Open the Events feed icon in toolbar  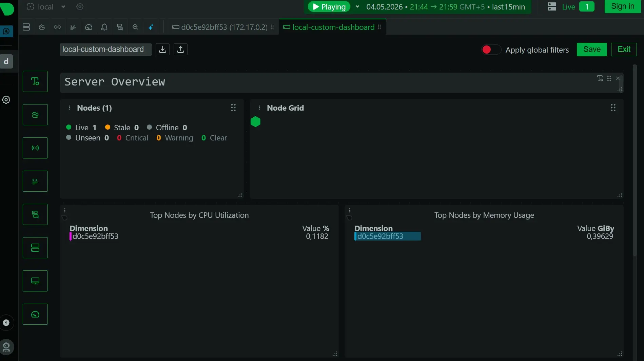(120, 27)
